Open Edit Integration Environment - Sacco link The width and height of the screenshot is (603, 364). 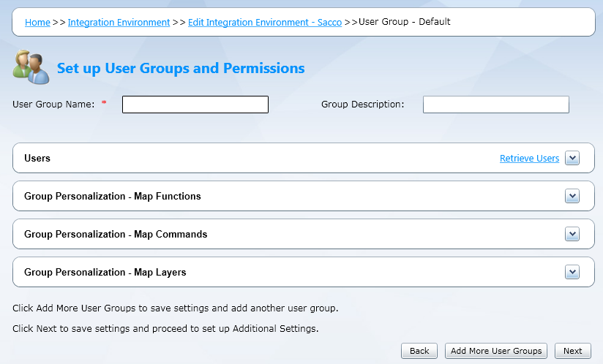click(x=265, y=22)
